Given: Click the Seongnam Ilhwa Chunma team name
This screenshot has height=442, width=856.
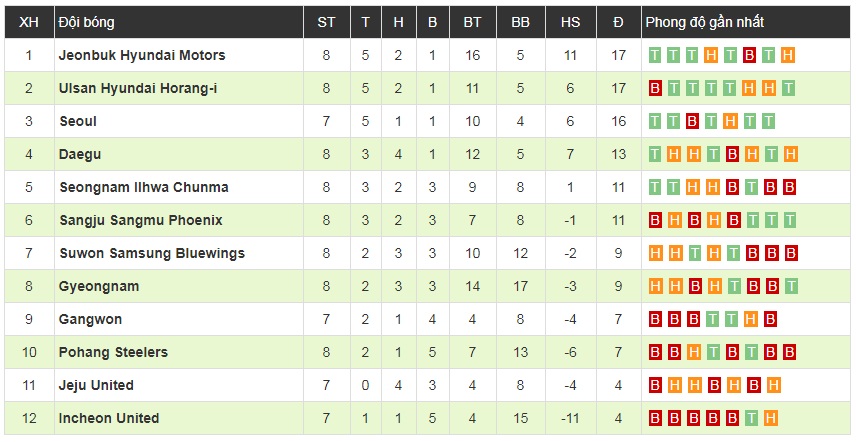Looking at the screenshot, I should (143, 188).
